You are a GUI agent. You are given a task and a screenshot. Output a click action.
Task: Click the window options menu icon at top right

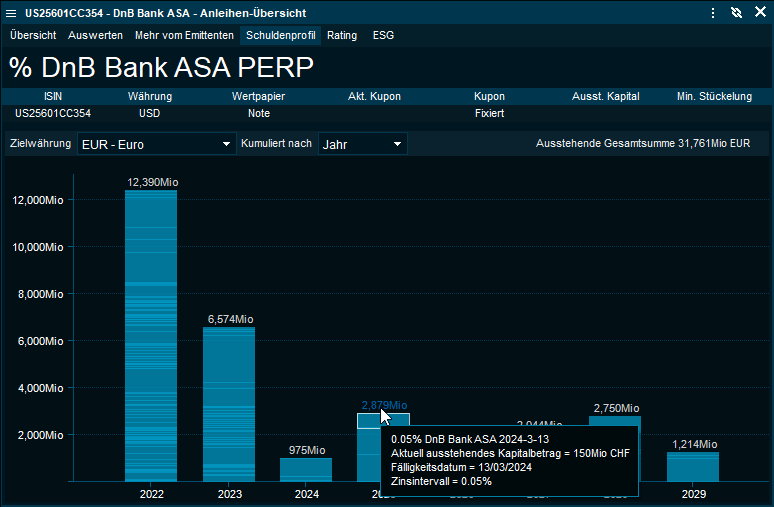tap(712, 13)
